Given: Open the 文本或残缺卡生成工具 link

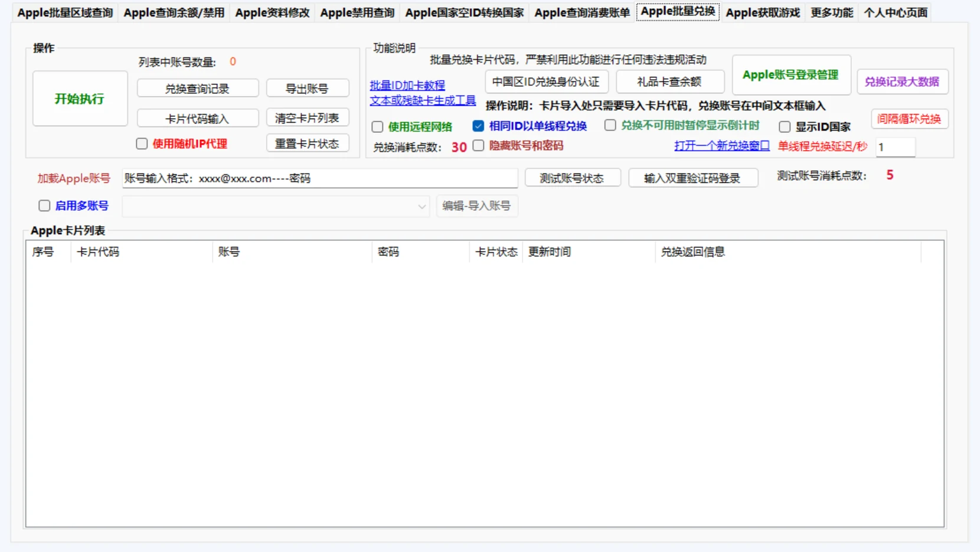Looking at the screenshot, I should pos(423,100).
